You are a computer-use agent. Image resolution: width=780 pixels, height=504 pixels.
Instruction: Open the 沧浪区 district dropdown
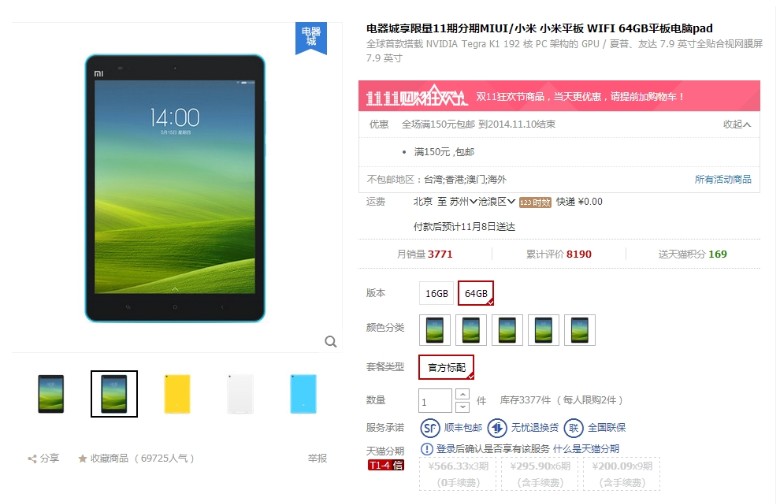(496, 202)
